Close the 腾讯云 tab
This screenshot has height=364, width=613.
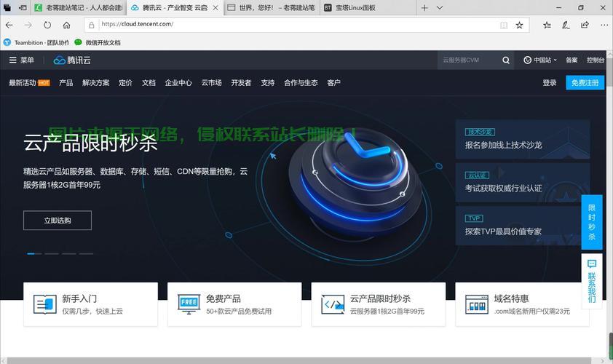click(x=215, y=7)
